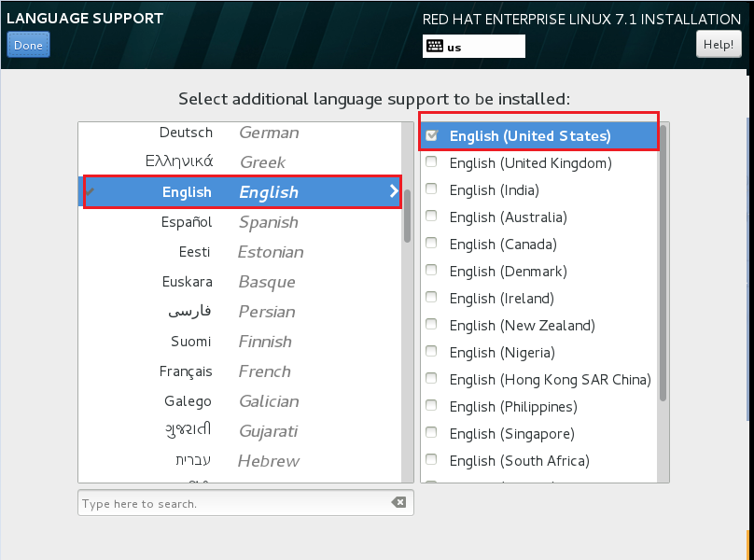
Task: Enable English (United Kingdom) checkbox
Action: [x=431, y=162]
